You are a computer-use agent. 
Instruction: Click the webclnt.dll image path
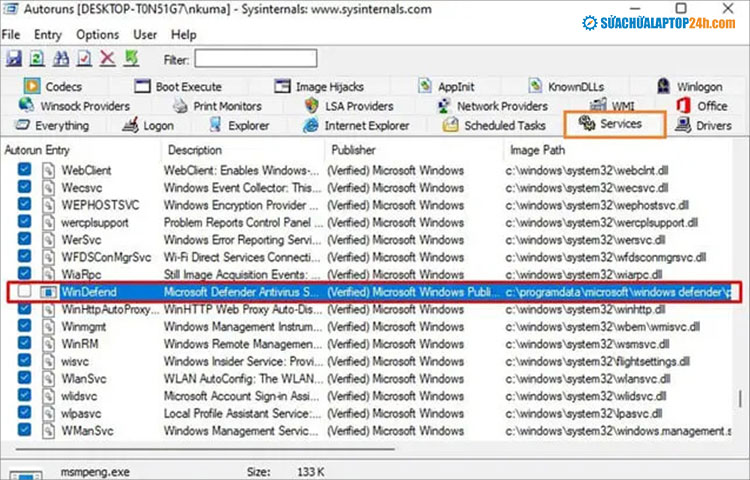coord(587,171)
